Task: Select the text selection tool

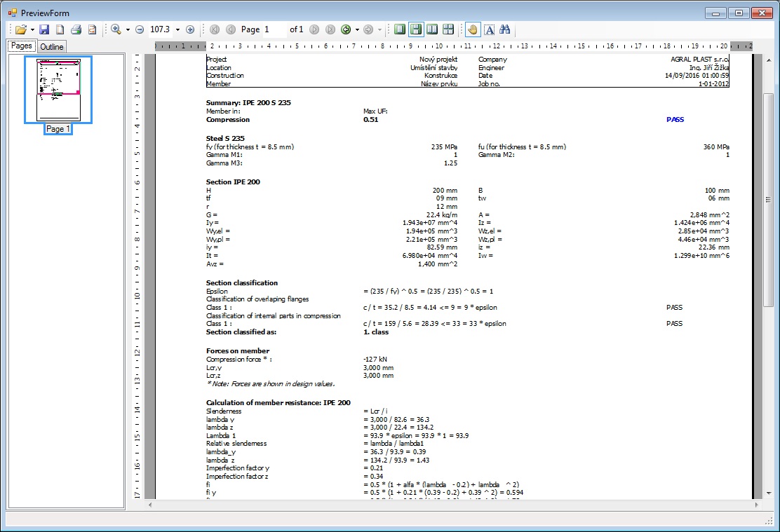Action: pos(489,29)
